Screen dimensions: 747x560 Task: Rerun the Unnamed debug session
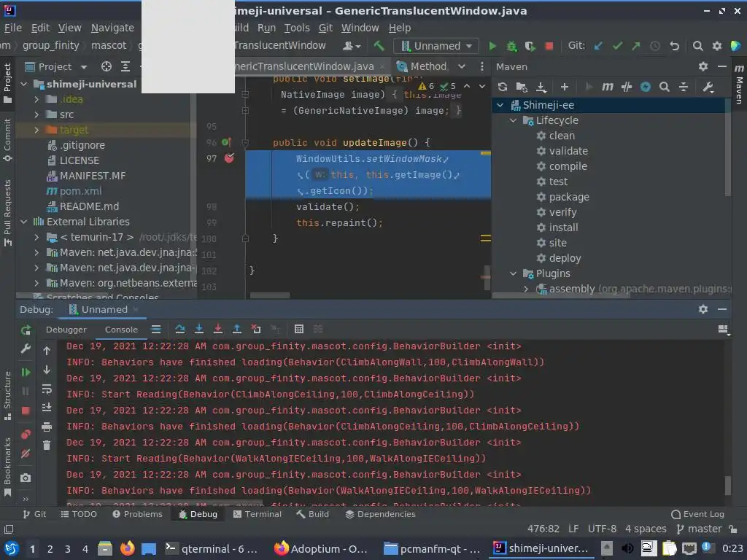(x=26, y=330)
